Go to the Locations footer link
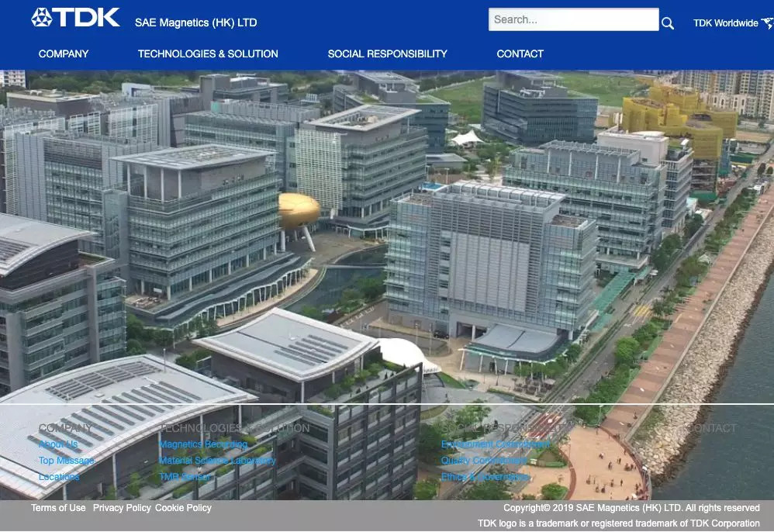Viewport: 774px width, 532px height. 59,477
